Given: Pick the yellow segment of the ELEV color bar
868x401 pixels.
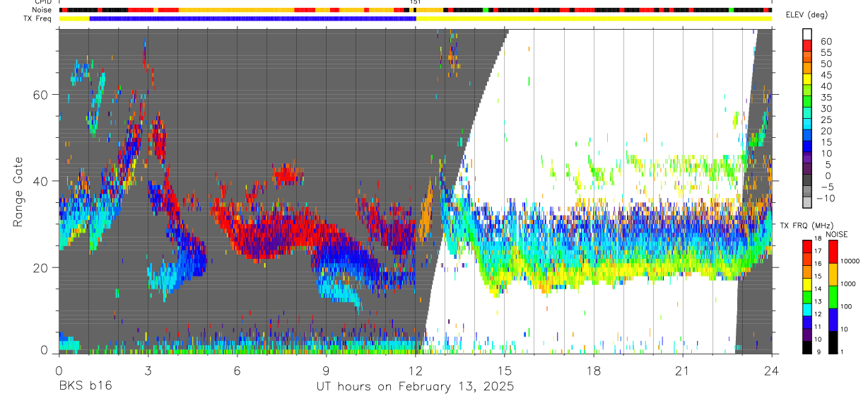Looking at the screenshot, I should pyautogui.click(x=807, y=78).
